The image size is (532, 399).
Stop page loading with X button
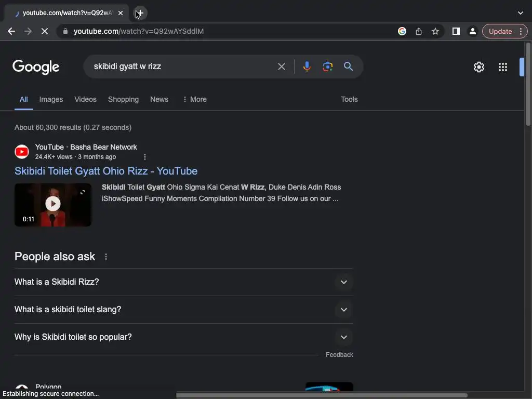point(45,31)
